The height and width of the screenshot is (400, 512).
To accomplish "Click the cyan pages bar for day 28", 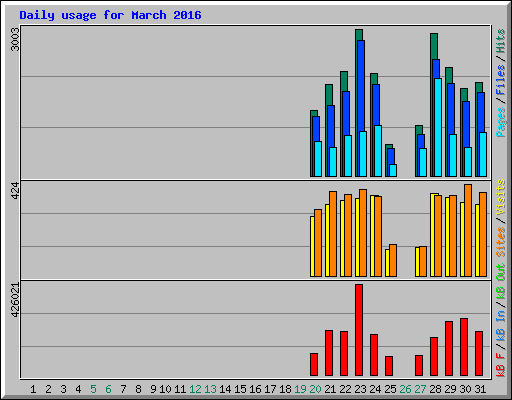I will [x=438, y=127].
